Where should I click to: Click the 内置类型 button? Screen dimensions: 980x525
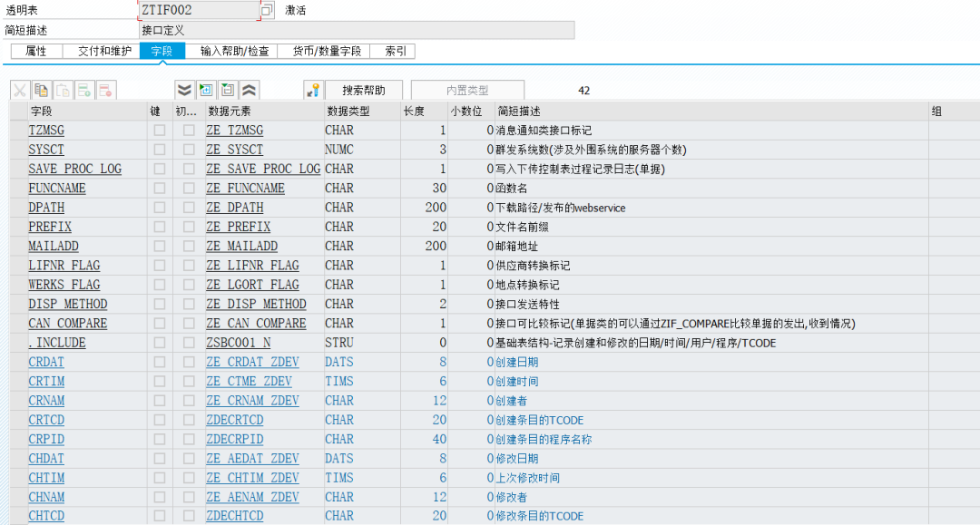coord(467,91)
